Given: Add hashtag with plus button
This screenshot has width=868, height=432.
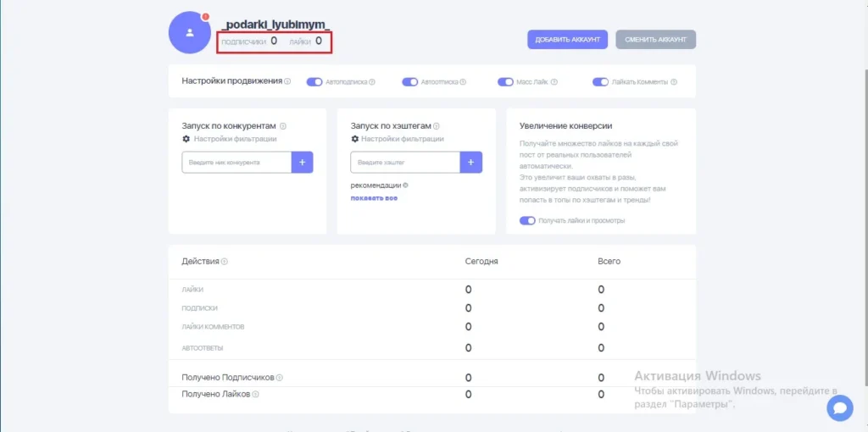Looking at the screenshot, I should (x=471, y=162).
